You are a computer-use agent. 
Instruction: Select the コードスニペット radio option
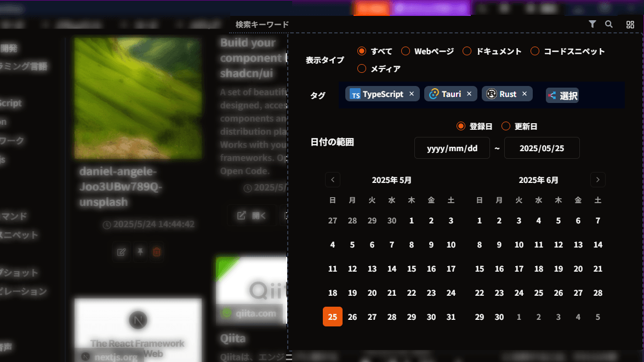534,51
